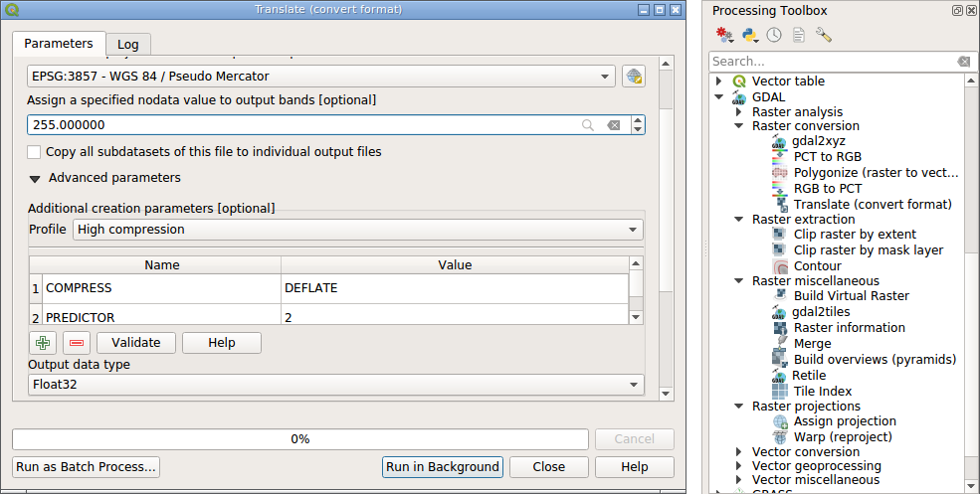Open results viewer document icon
The image size is (980, 494).
pos(799,35)
